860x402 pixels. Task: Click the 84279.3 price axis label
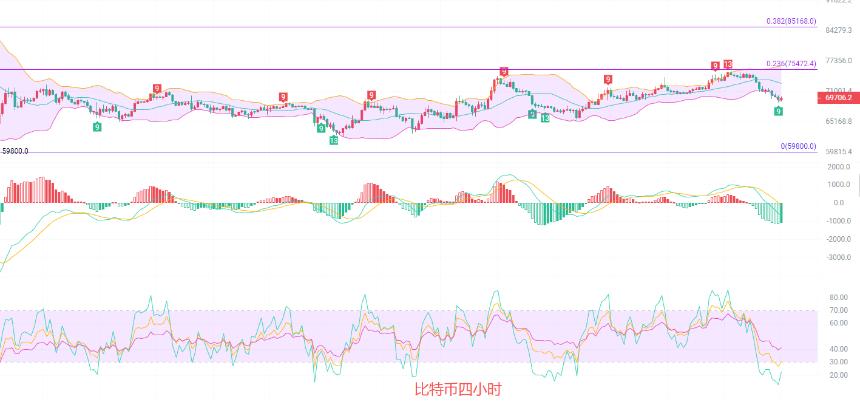838,30
